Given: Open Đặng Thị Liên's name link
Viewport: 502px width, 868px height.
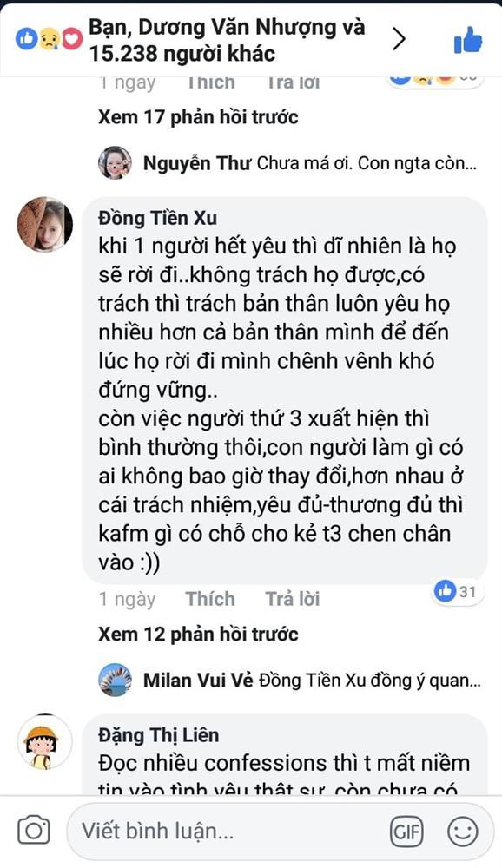Looking at the screenshot, I should pyautogui.click(x=158, y=735).
